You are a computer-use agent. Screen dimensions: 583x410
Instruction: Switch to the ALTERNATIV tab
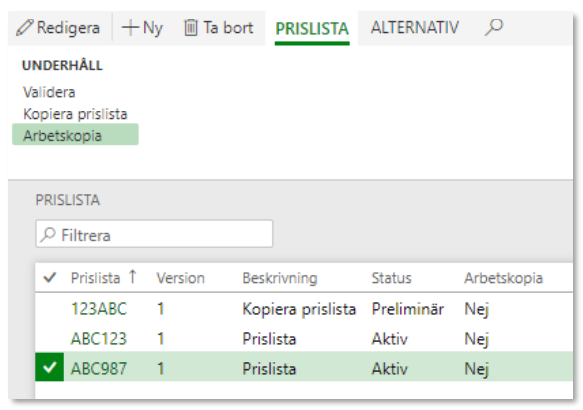(415, 28)
